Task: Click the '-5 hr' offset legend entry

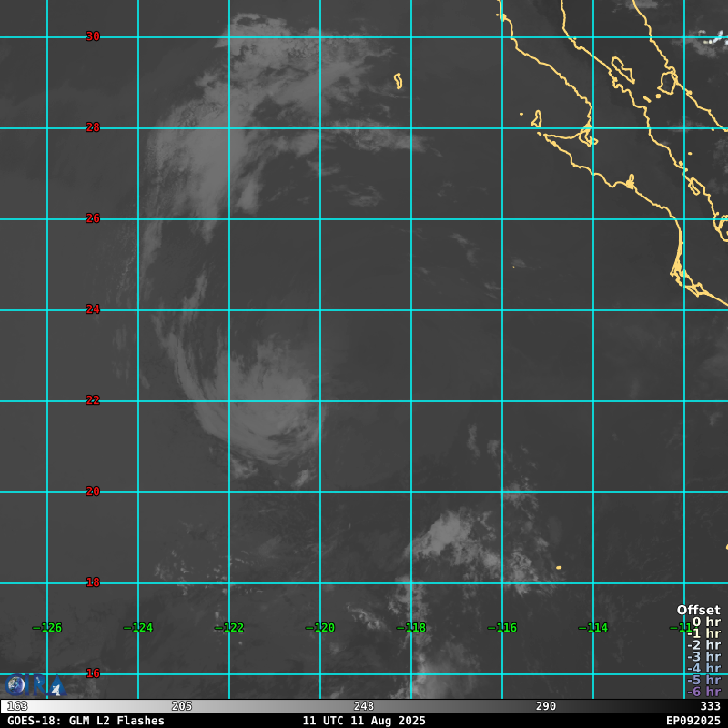Action: [704, 680]
